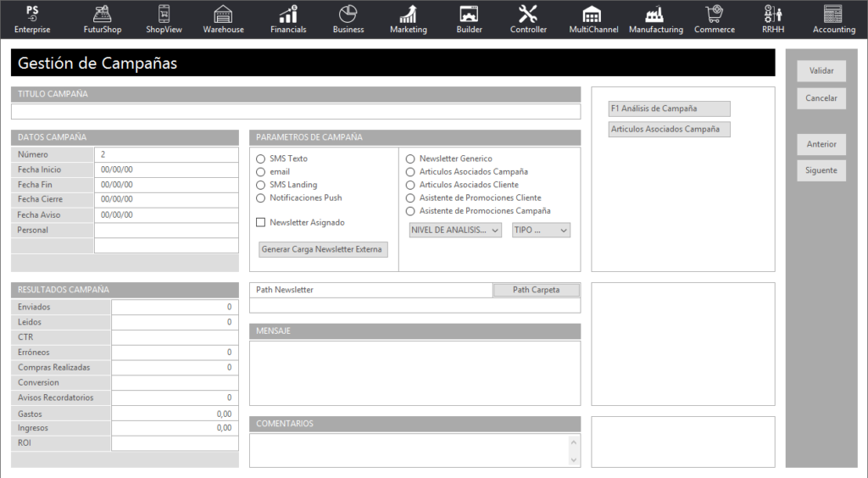
Task: Click the Enviados value field
Action: pos(175,307)
